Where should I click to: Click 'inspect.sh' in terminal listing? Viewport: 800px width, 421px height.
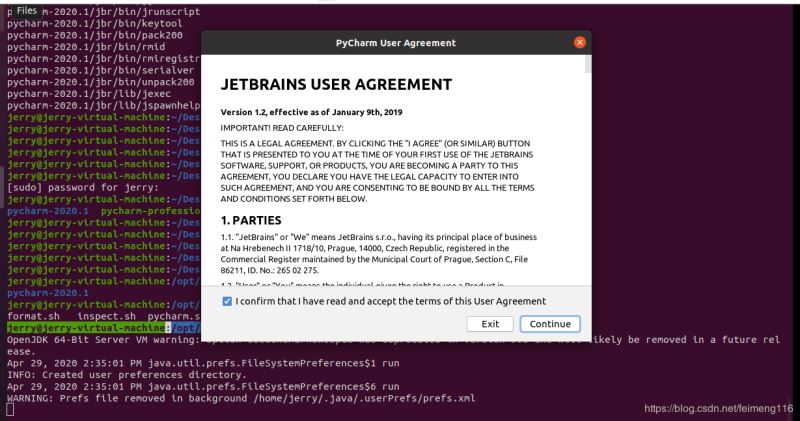click(x=107, y=316)
